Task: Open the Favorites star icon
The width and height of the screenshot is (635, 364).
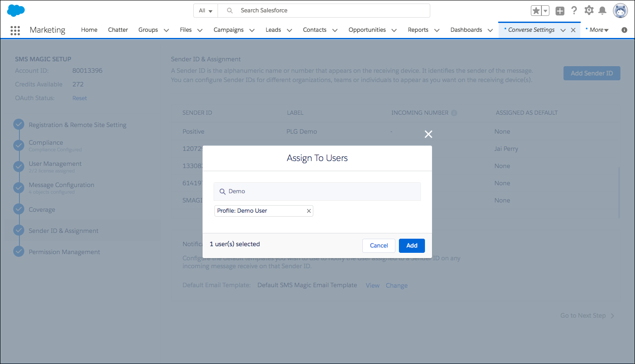Action: (x=536, y=11)
